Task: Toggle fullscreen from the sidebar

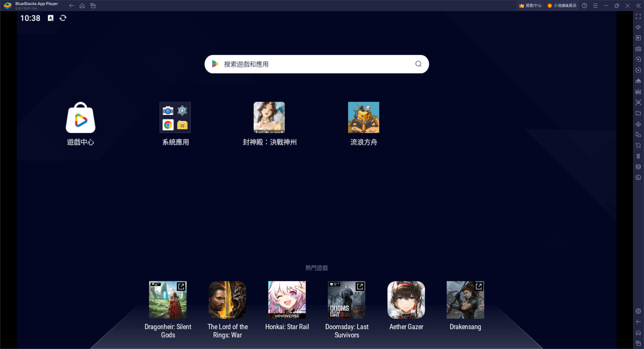Action: [638, 16]
